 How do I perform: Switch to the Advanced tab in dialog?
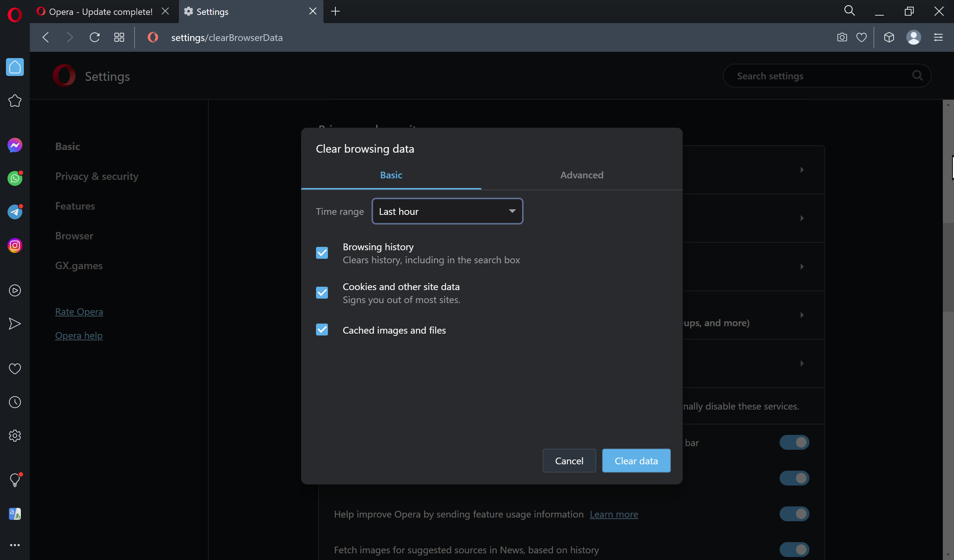pyautogui.click(x=582, y=175)
